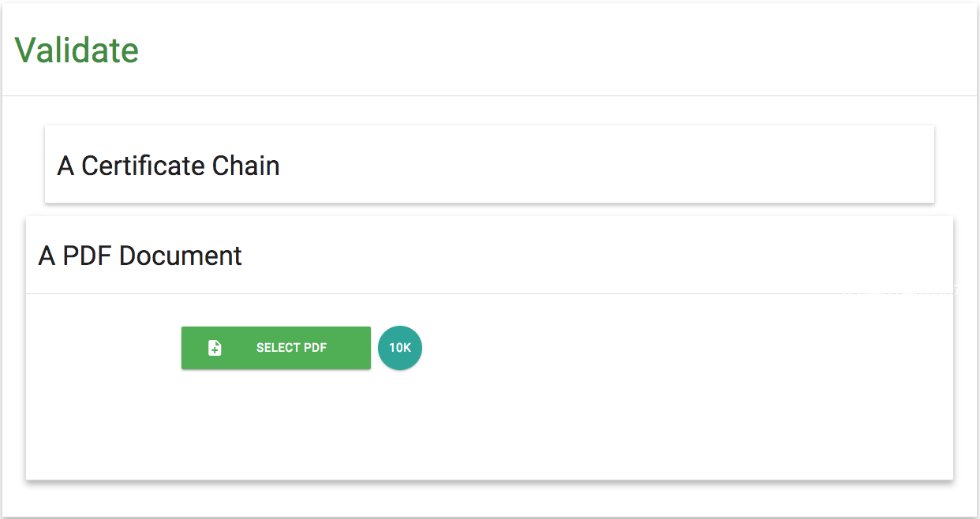
Task: Click the leading "A" of the PDF Document title
Action: 47,256
